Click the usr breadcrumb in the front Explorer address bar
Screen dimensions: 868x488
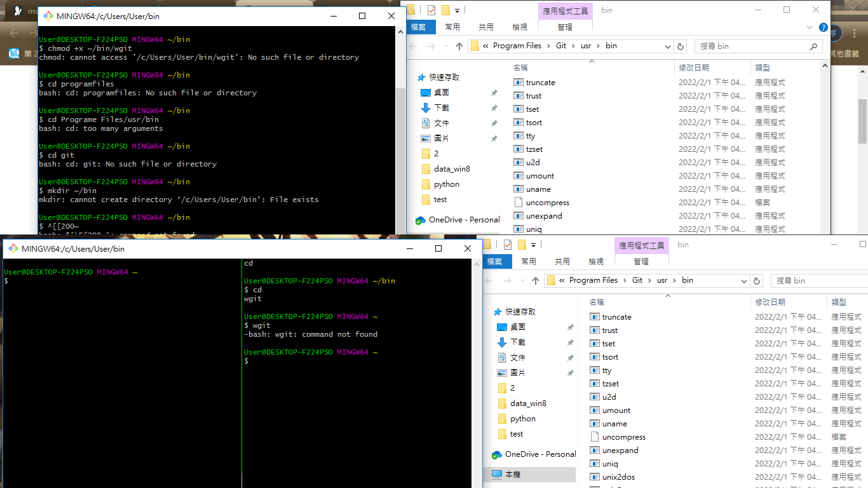[662, 280]
